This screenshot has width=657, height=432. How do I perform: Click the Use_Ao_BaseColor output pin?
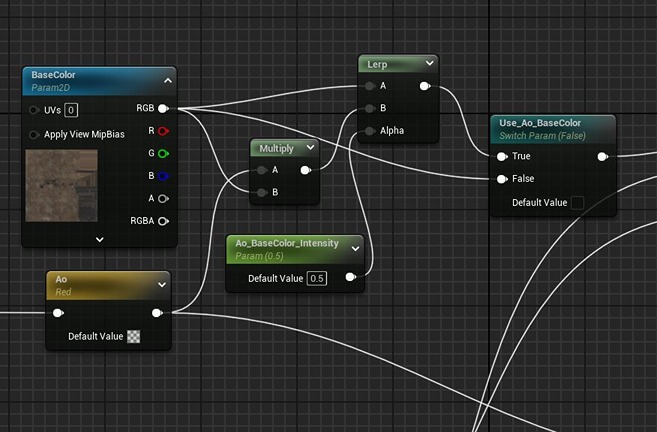(603, 157)
